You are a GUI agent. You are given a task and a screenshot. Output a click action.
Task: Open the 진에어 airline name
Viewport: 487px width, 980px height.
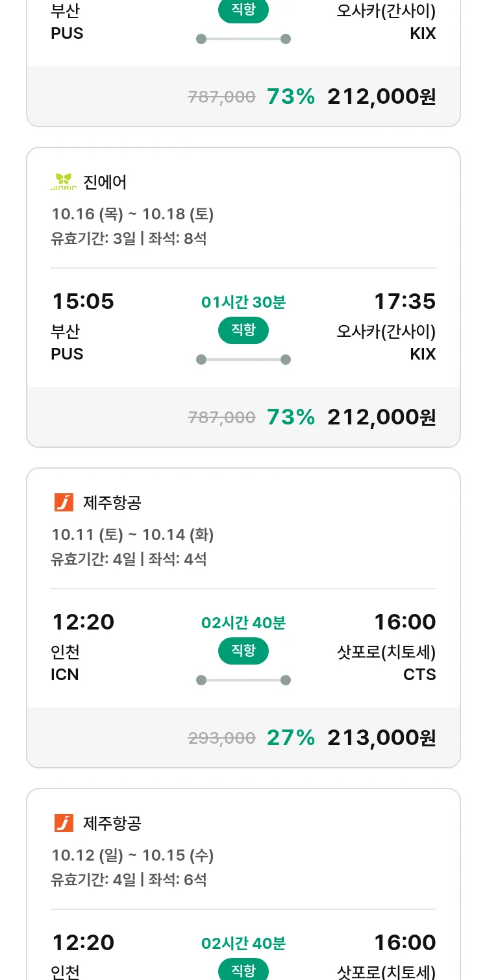pos(105,182)
